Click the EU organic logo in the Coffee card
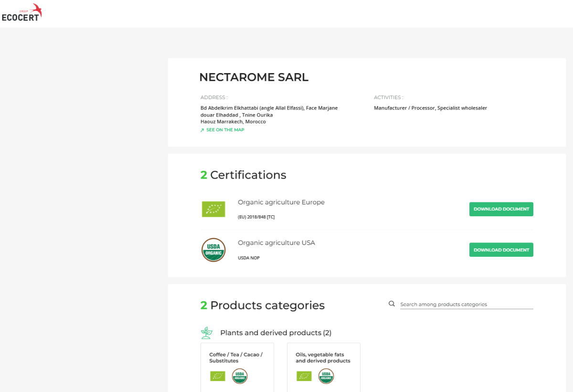The image size is (573, 392). click(218, 376)
